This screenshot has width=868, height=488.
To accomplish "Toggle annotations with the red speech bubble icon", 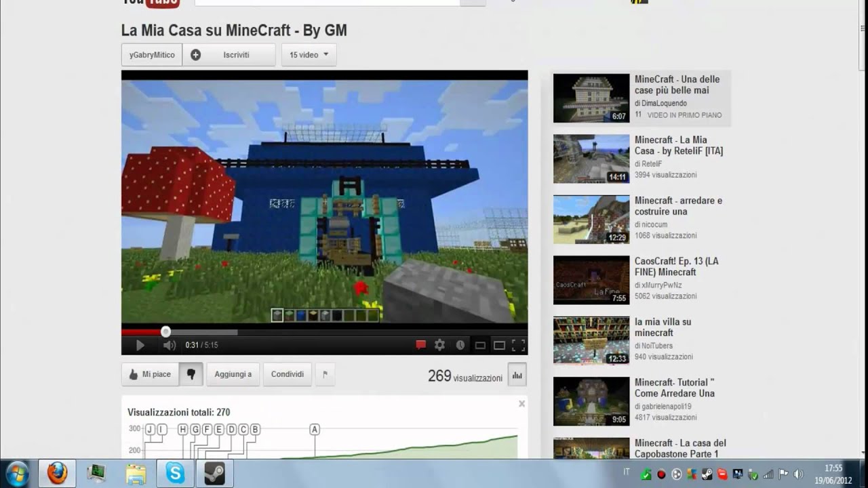I will pyautogui.click(x=420, y=345).
